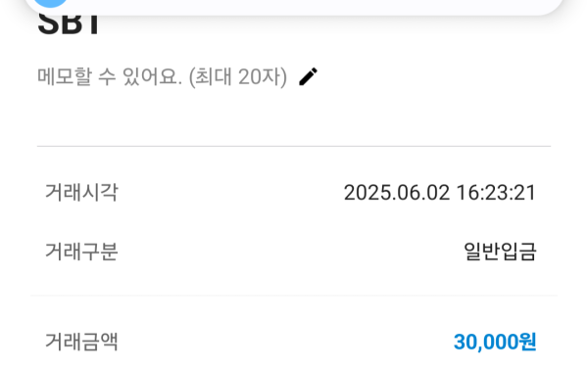Select the SBT transaction title
This screenshot has height=368, width=588.
pos(69,23)
